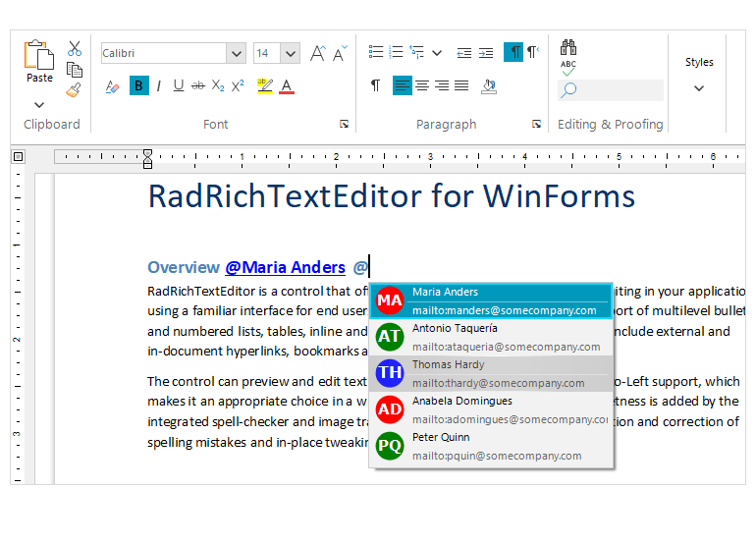The width and height of the screenshot is (756, 544).
Task: Apply red font color
Action: [x=287, y=85]
